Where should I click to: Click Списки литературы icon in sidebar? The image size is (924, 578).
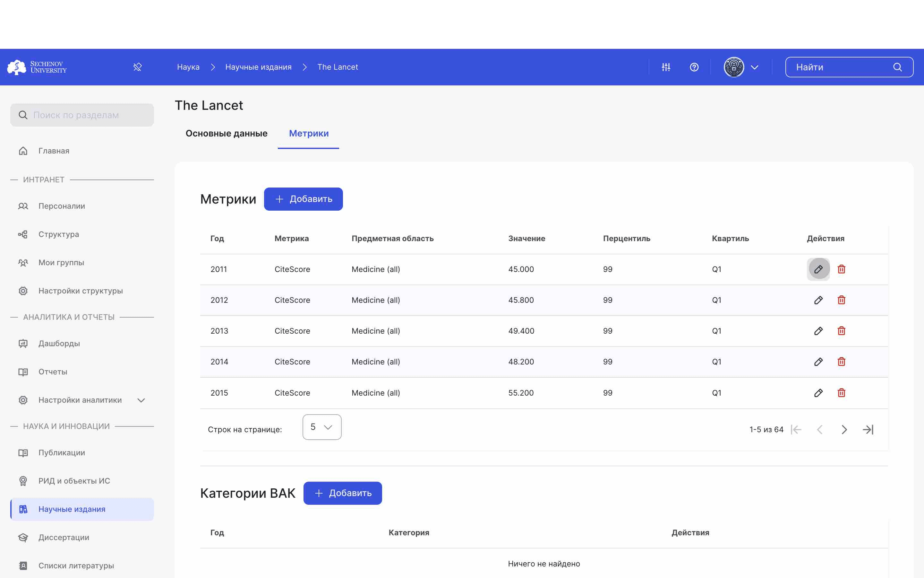click(x=23, y=566)
